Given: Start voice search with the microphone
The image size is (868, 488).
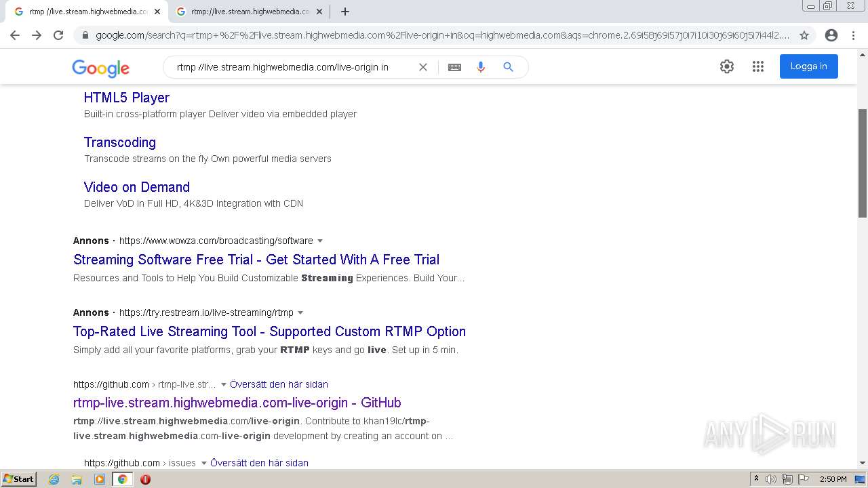Looking at the screenshot, I should pos(481,67).
